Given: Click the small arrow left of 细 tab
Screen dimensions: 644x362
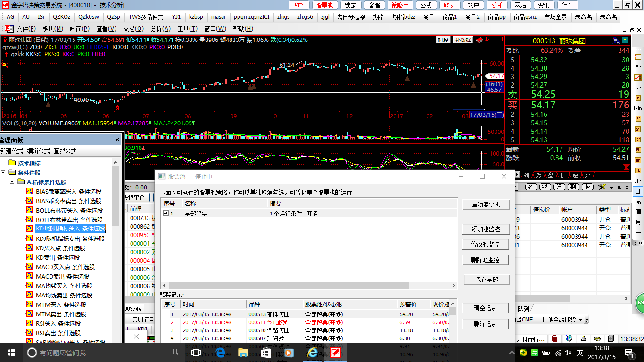Looking at the screenshot, I should (517, 174).
